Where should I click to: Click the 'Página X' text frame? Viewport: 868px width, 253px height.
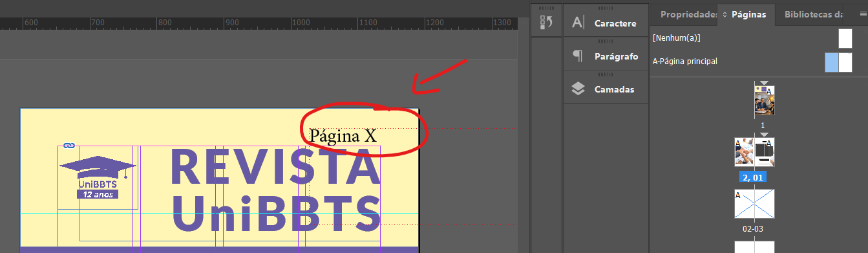[343, 136]
